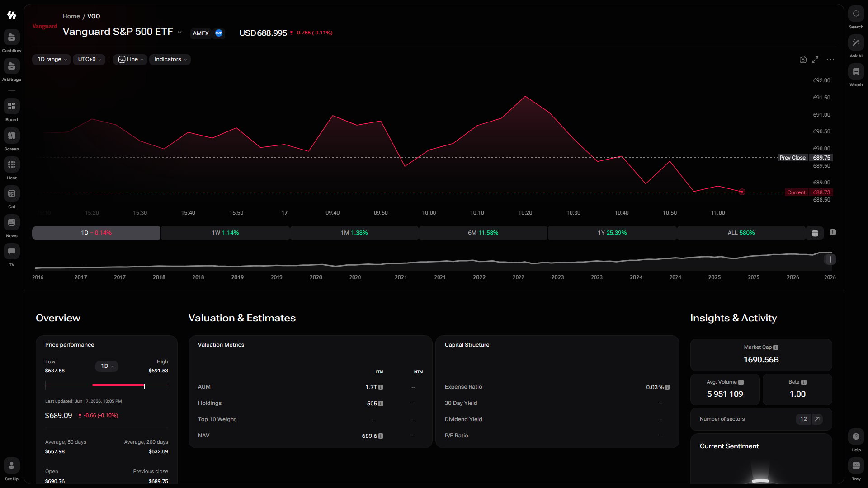Screen dimensions: 868x488
Task: Open the Number of sectors arrow link
Action: point(817,419)
